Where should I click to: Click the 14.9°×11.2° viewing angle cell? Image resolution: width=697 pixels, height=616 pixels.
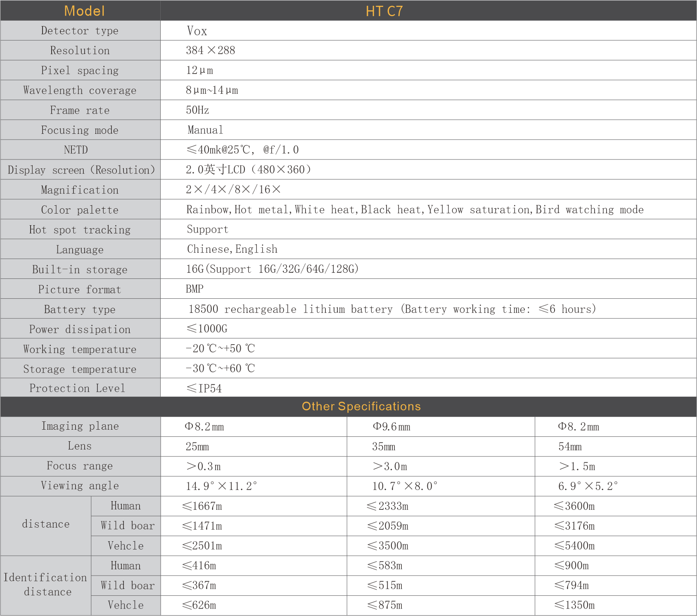221,486
